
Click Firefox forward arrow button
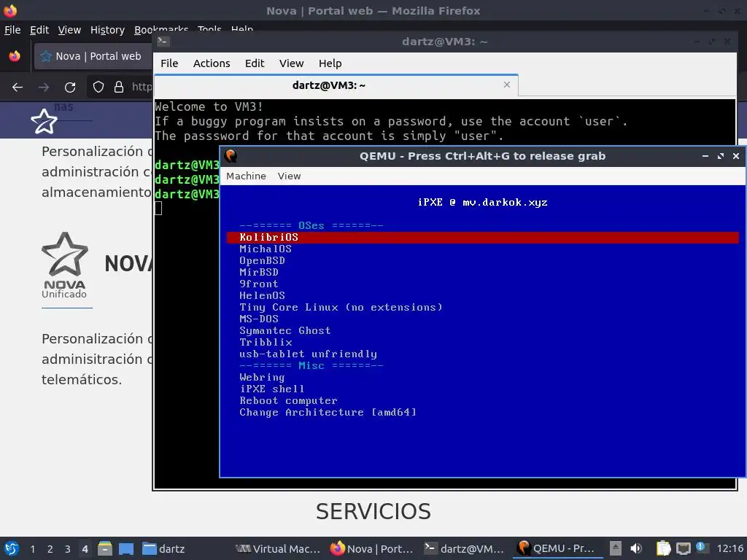click(x=44, y=87)
